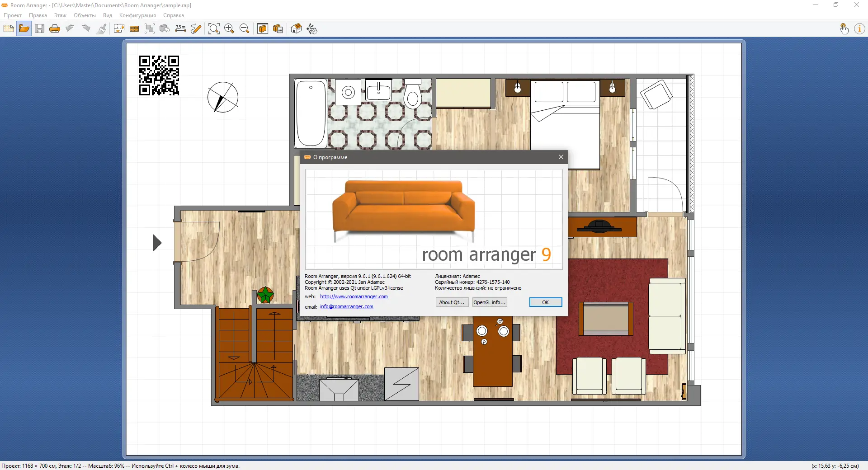Screen dimensions: 868x470
Task: Click the Лицензиат: Adamec text
Action: (x=458, y=276)
